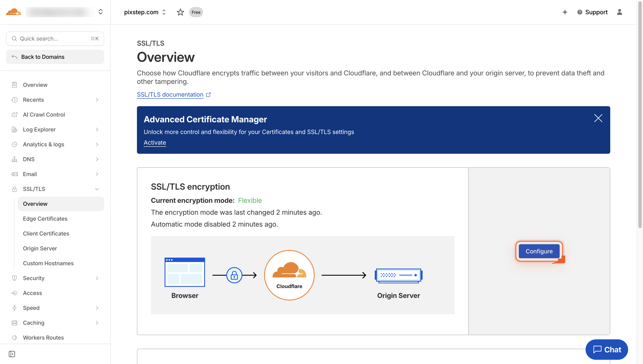Click the add site plus icon
The width and height of the screenshot is (643, 364).
565,12
